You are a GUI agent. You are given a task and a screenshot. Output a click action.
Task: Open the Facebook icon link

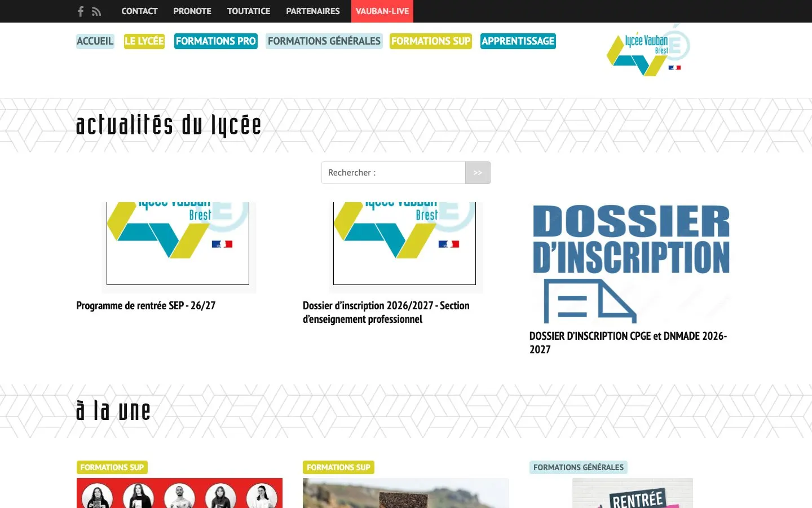click(x=81, y=11)
